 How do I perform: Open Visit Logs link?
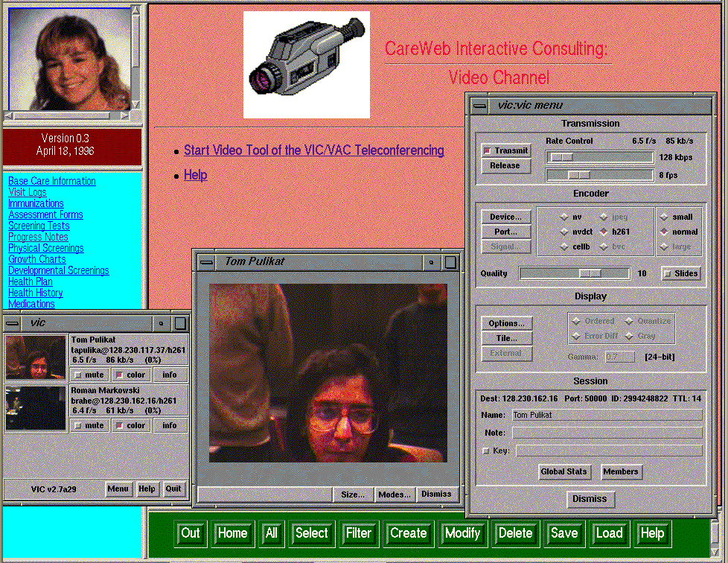point(28,192)
